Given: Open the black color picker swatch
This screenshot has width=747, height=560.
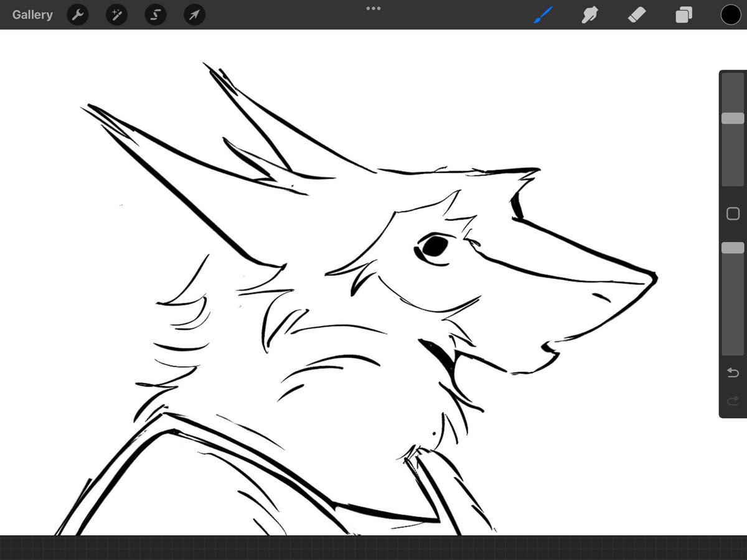Looking at the screenshot, I should pos(731,15).
